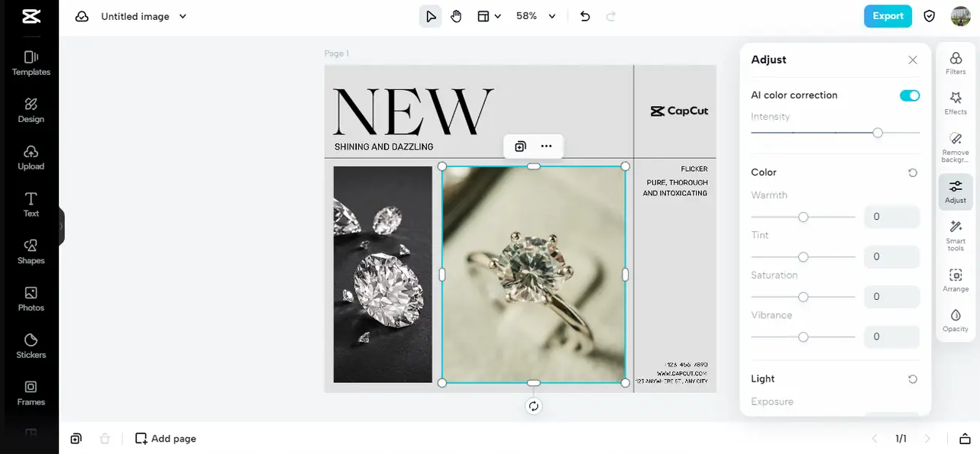Reset the Light adjustments
The image size is (980, 454).
[913, 379]
